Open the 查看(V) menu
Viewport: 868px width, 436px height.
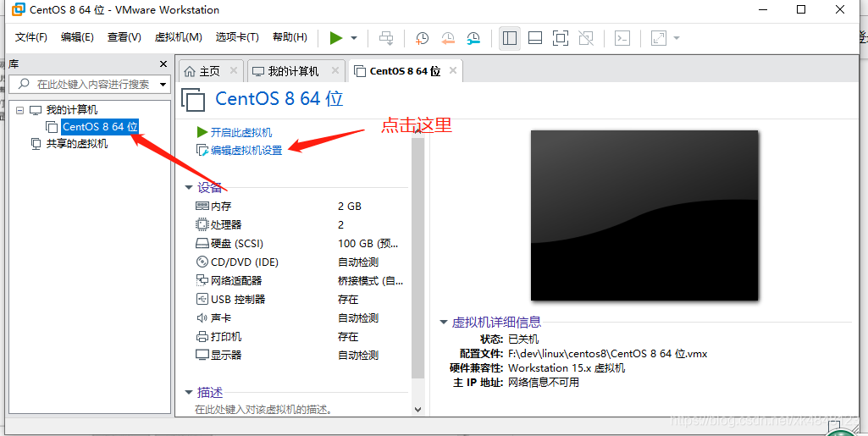[x=124, y=37]
